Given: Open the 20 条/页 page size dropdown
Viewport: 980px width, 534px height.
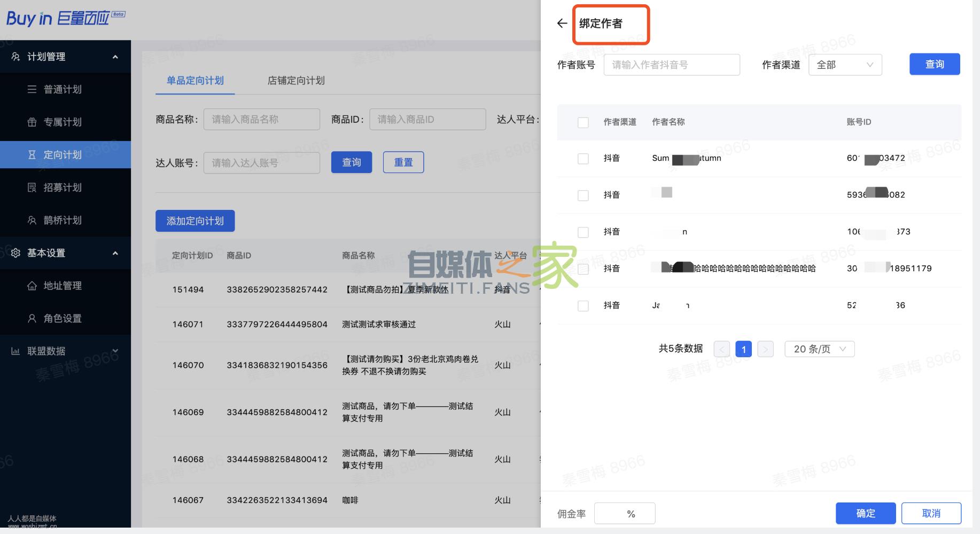Looking at the screenshot, I should pos(819,349).
